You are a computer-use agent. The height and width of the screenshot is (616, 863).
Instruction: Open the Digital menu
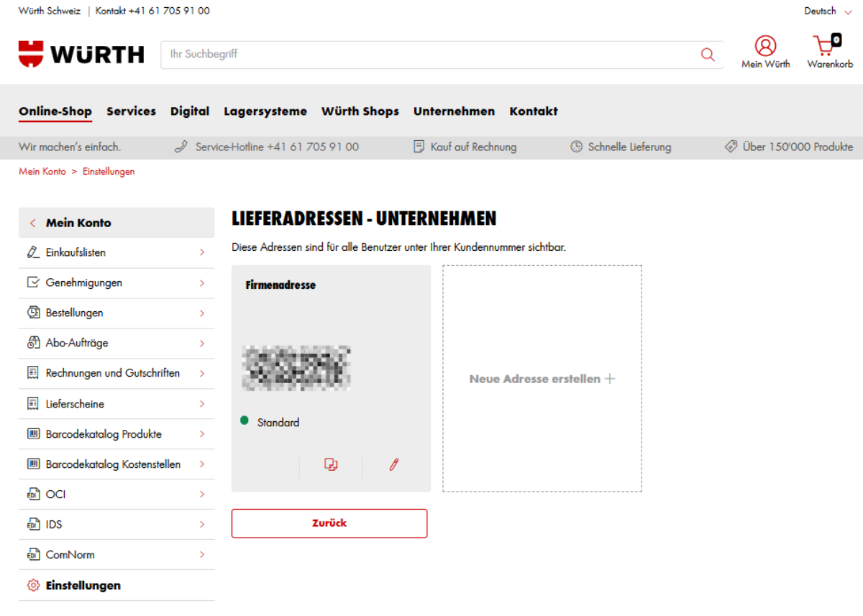190,111
